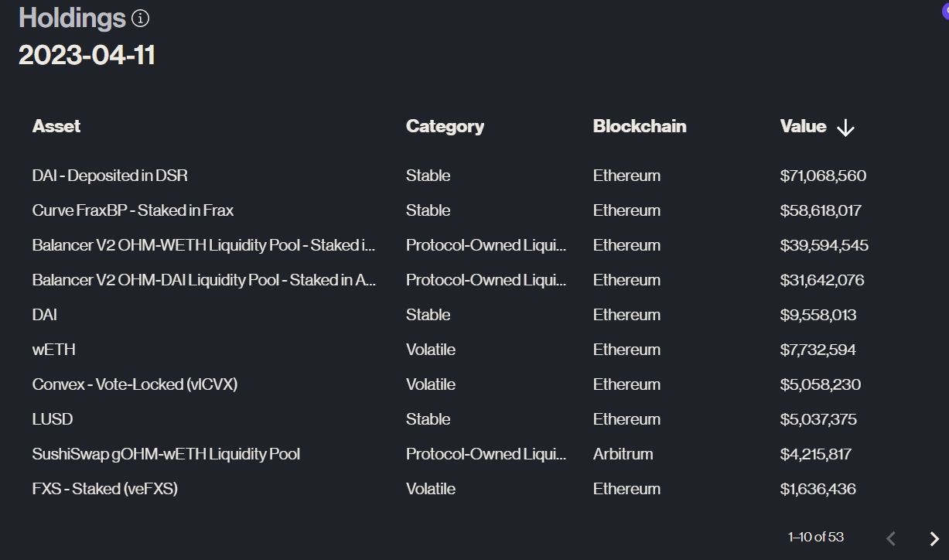Click Balancer V2 OHM-WETH Liquidity Pool asset
949x560 pixels.
coord(203,245)
